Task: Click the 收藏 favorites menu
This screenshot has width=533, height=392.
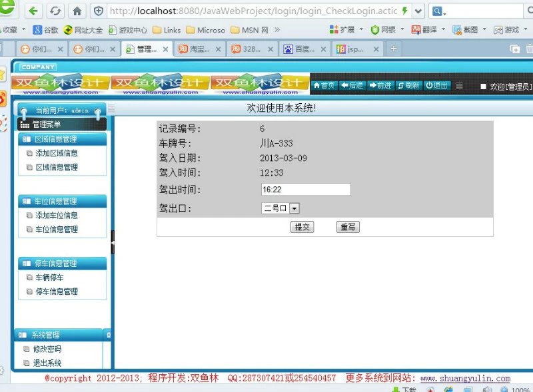Action: [13, 30]
